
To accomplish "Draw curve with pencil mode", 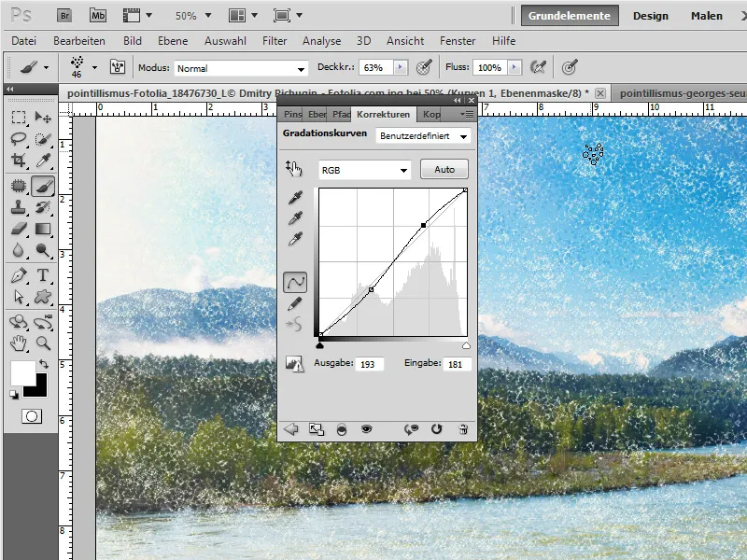I will (x=295, y=304).
